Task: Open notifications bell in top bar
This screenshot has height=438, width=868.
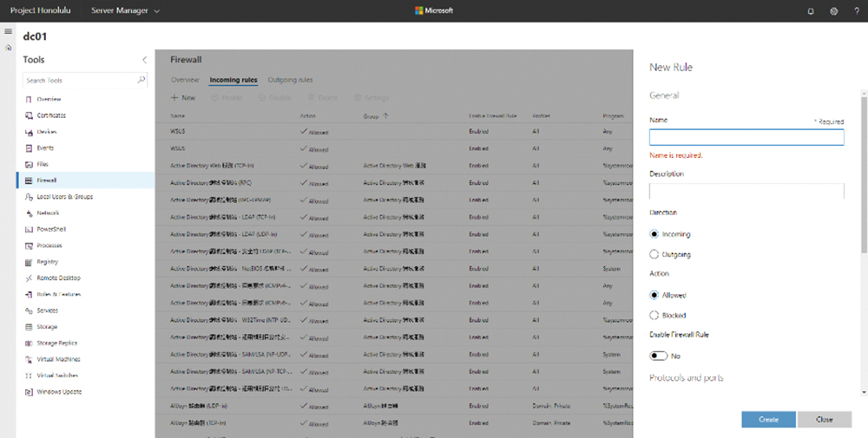Action: (811, 11)
